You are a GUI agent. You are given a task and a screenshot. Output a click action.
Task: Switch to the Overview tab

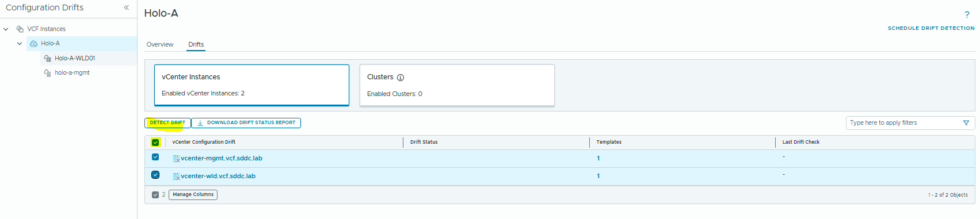coord(160,44)
